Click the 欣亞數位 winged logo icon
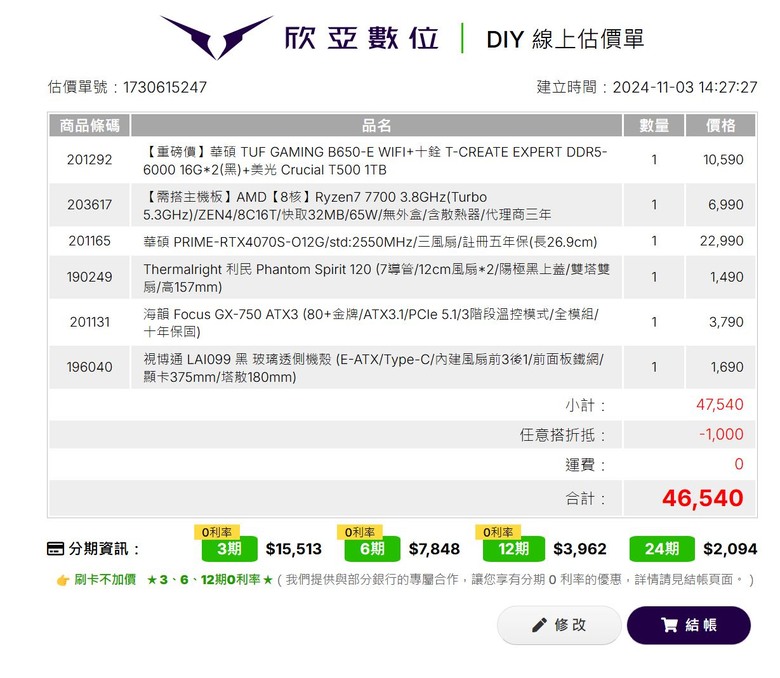Viewport: 780px width, 678px height. point(216,37)
